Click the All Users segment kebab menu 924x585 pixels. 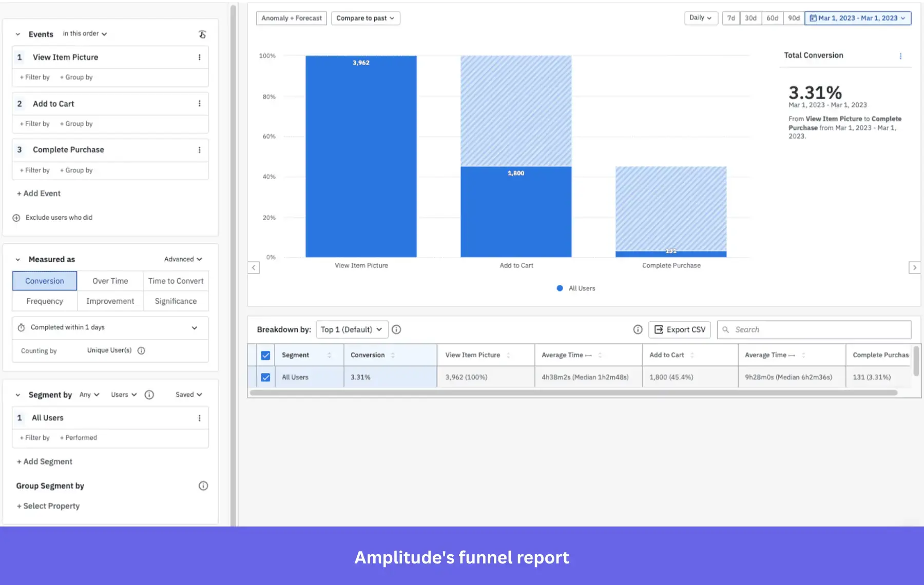click(200, 418)
